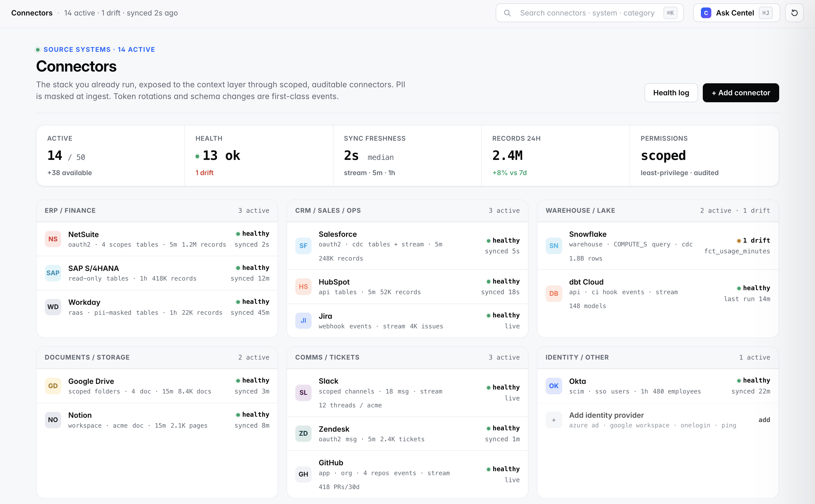Open the dbt Cloud connector name
Screen dimensions: 815x504
(x=586, y=282)
